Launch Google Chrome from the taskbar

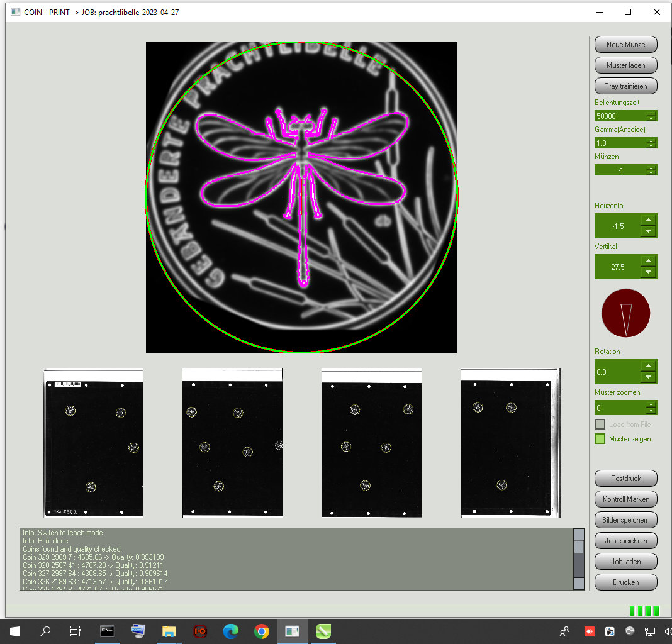tap(262, 631)
